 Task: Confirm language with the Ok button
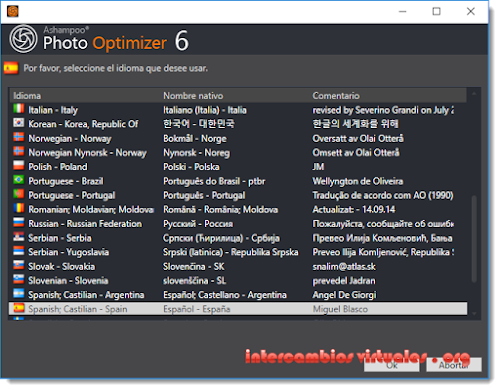(392, 365)
